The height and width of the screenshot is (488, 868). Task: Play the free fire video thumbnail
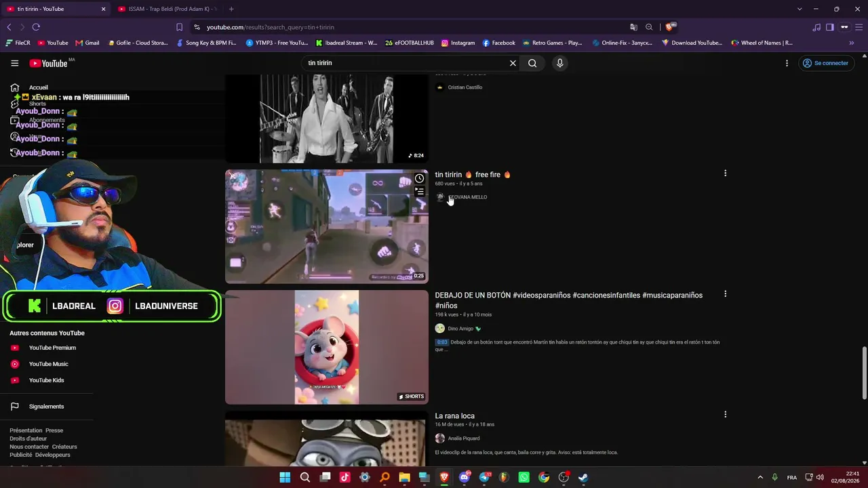coord(327,226)
